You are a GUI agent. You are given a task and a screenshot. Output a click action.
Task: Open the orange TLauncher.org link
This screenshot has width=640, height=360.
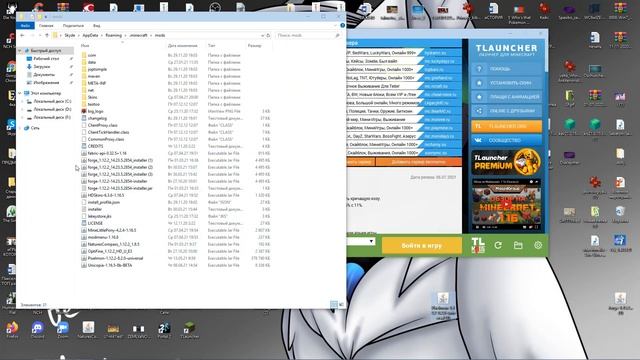coord(506,126)
